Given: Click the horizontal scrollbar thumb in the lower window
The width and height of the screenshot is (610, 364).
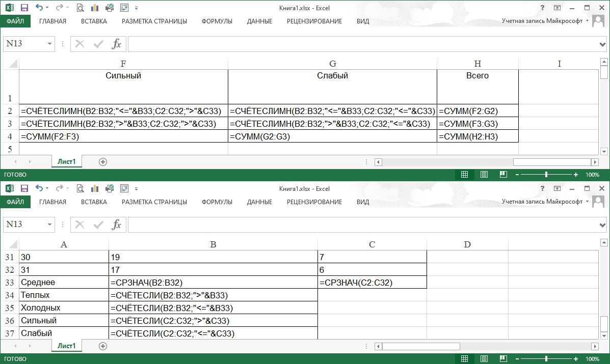Looking at the screenshot, I should pos(421,346).
